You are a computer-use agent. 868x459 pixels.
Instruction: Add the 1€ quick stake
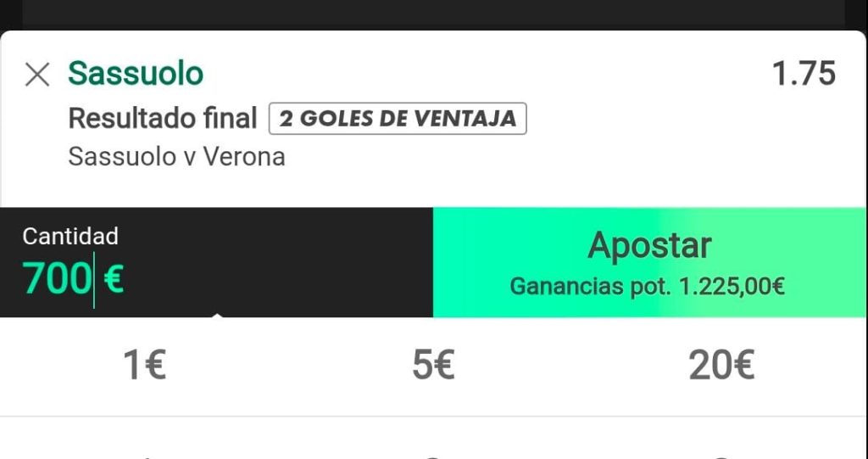click(x=144, y=366)
